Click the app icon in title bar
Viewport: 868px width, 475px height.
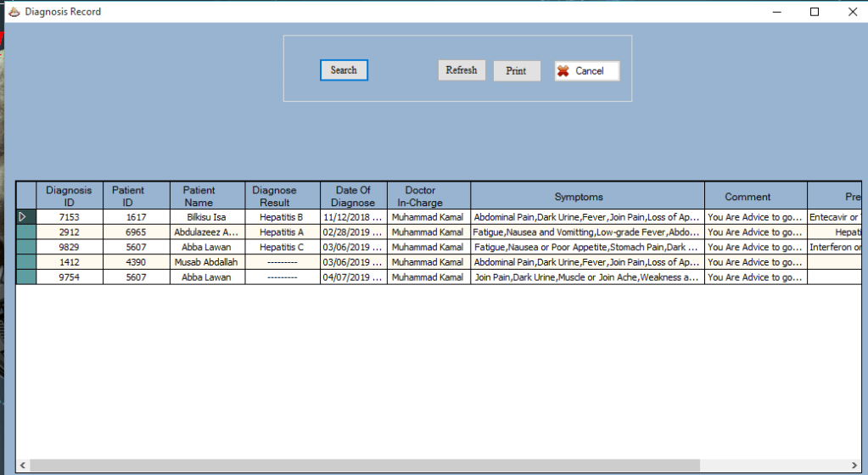tap(13, 12)
